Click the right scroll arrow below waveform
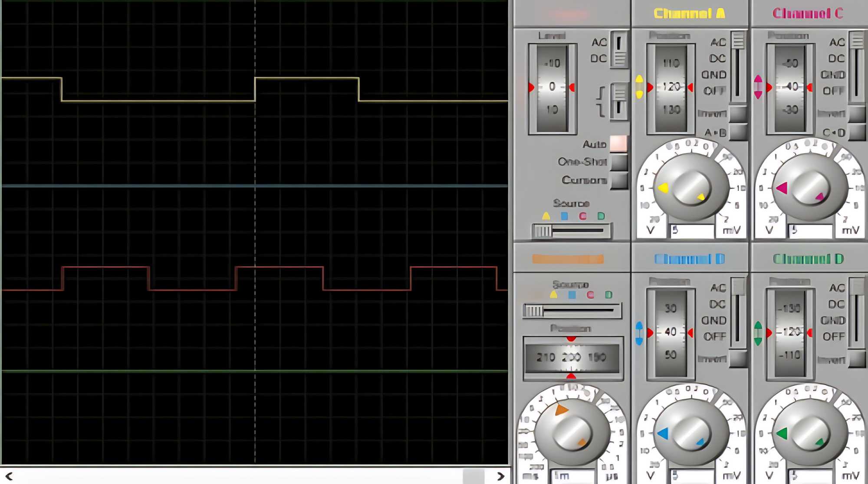Screen dimensions: 868x484 pyautogui.click(x=500, y=476)
